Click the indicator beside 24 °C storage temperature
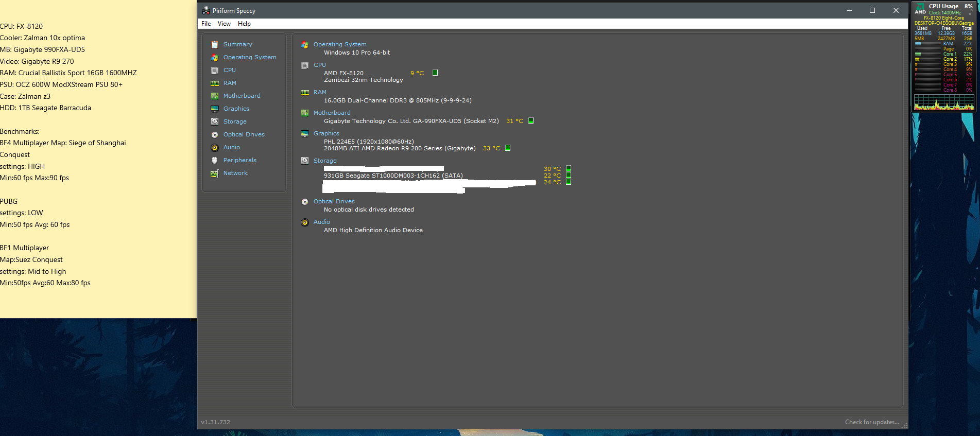 click(569, 182)
